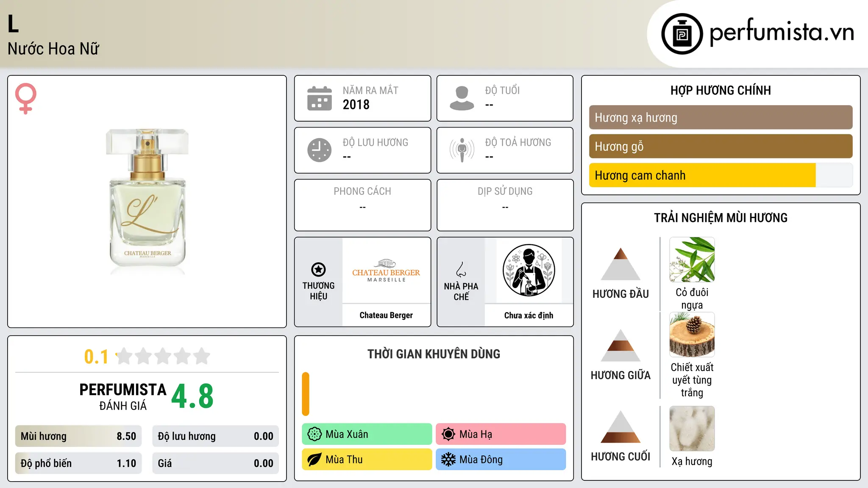Viewport: 868px width, 488px height.
Task: Open the white cedar extract note image
Action: coord(692,335)
